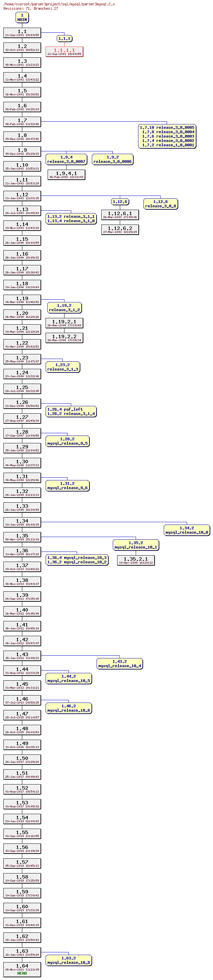
Task: Select branch 1.23.2 release_3_1_3
Action: 62,367
